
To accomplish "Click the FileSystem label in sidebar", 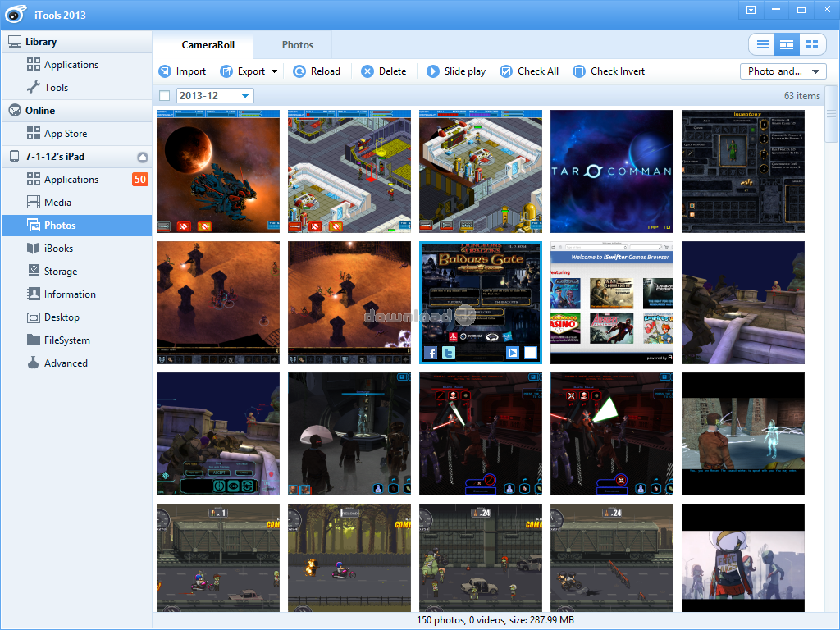I will tap(67, 340).
